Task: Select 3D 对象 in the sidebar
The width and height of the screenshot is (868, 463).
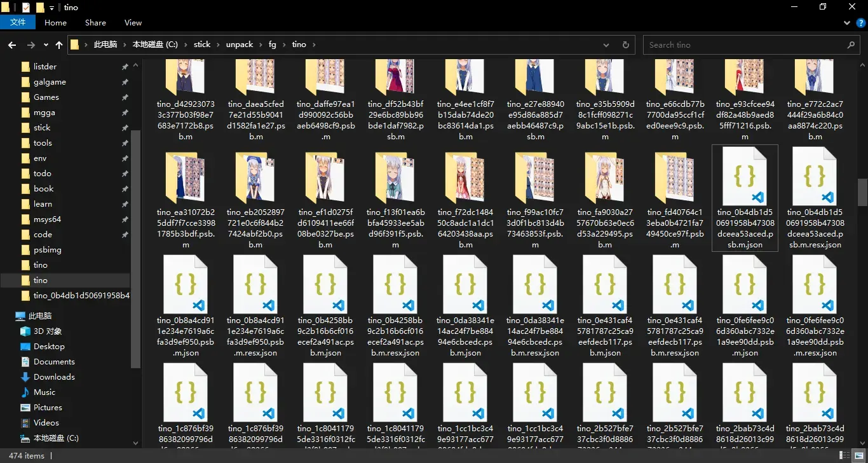Action: click(x=48, y=331)
